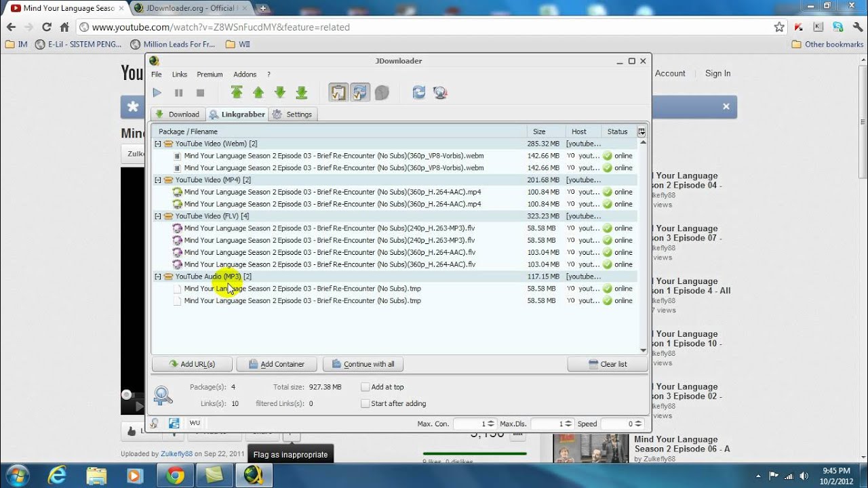Sort list by Size column header
This screenshot has height=488, width=868.
coord(546,131)
